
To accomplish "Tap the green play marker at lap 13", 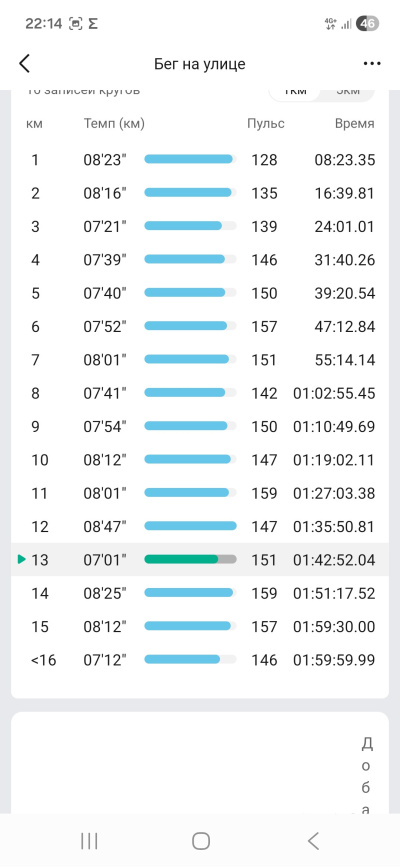I will pos(22,560).
